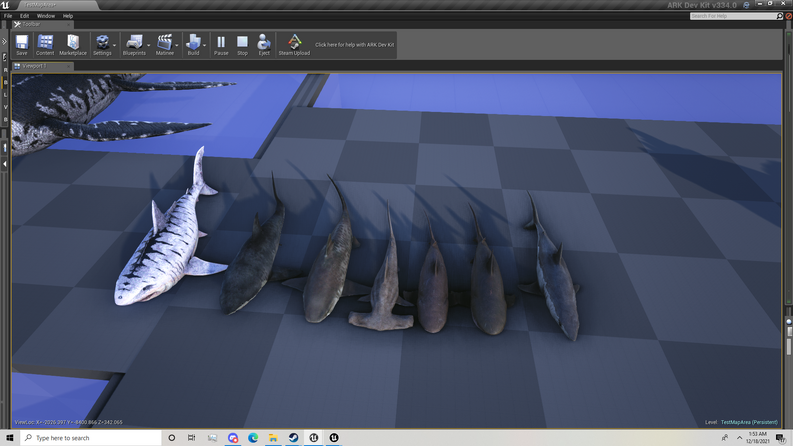Open the Windows Start menu

pos(10,437)
